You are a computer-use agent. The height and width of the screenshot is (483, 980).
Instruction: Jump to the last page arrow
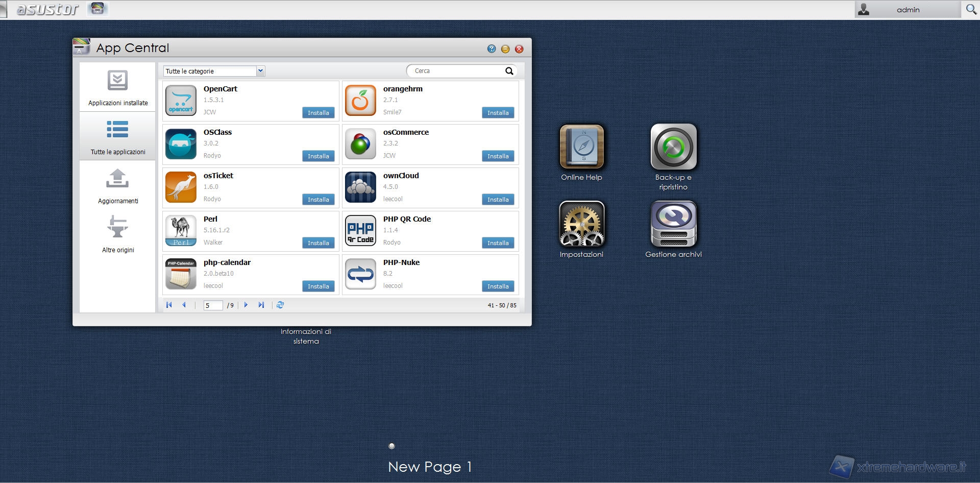(261, 305)
